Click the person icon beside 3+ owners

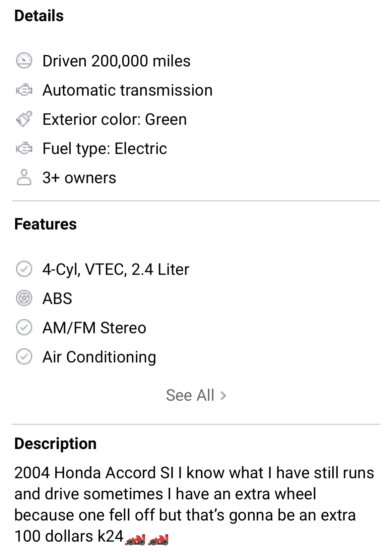pyautogui.click(x=24, y=177)
